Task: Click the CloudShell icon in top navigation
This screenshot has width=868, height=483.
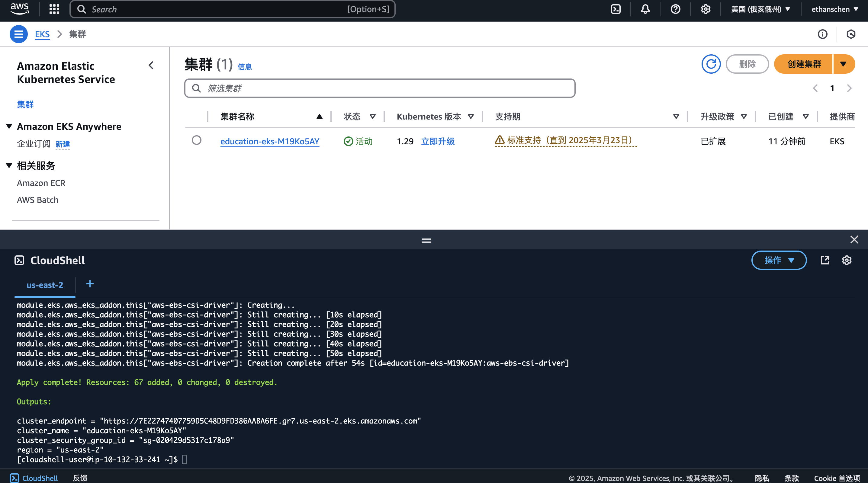Action: (x=616, y=9)
